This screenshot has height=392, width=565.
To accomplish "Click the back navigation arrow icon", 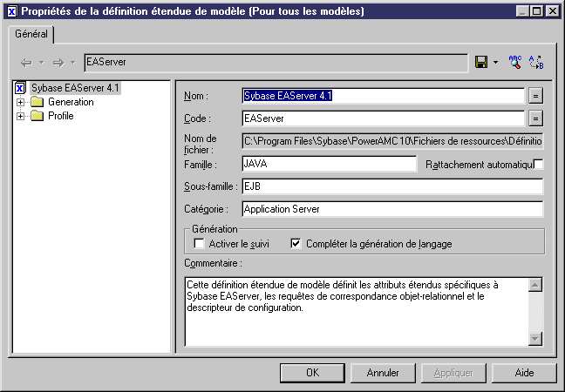I will coord(26,63).
